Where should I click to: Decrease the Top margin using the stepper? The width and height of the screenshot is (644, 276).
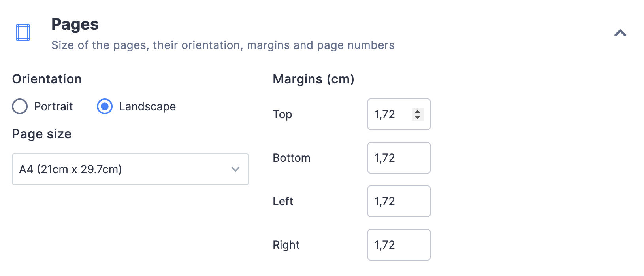coord(417,117)
